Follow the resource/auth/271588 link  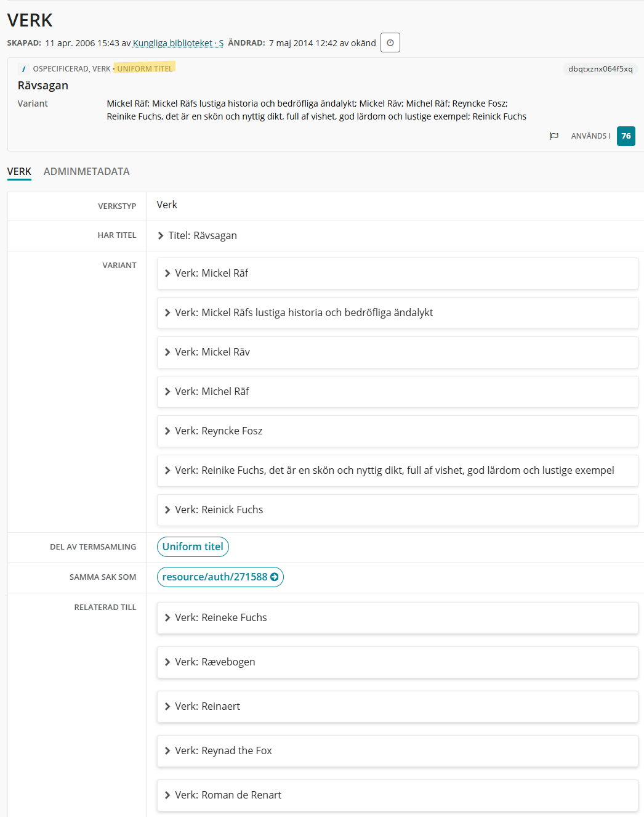220,577
